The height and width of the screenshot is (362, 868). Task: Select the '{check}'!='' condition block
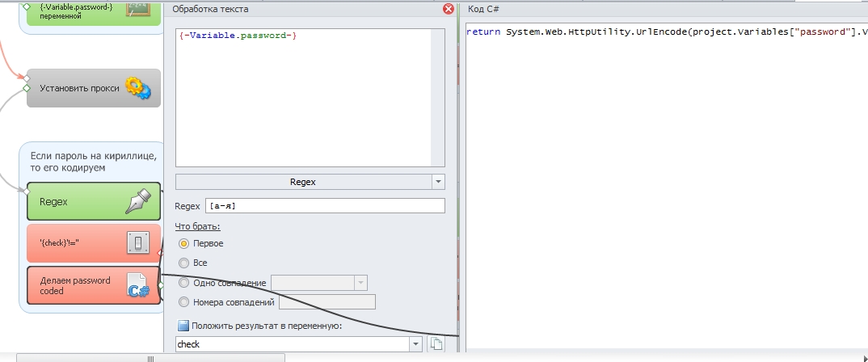click(x=94, y=243)
